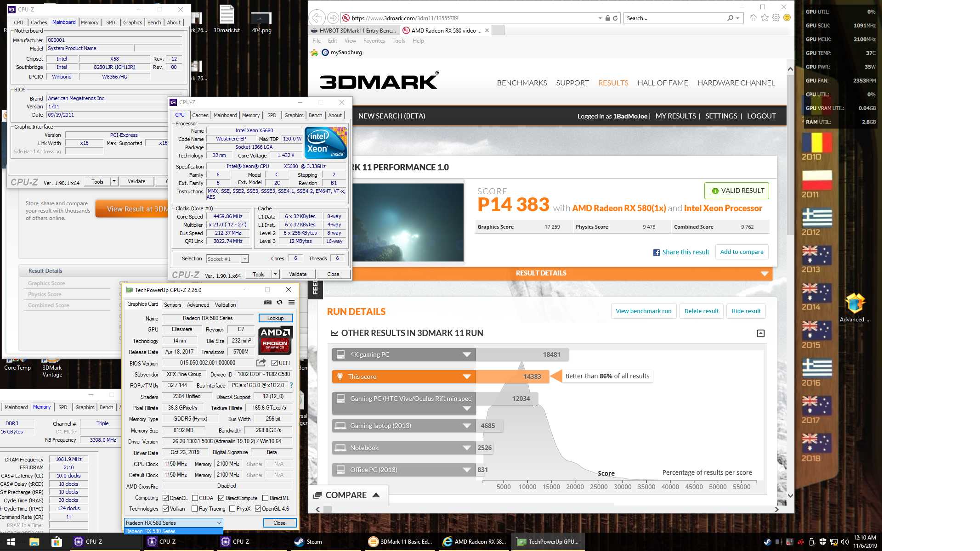The height and width of the screenshot is (551, 980).
Task: Expand the RESULT DETAILS orange bar arrow
Action: pos(765,274)
